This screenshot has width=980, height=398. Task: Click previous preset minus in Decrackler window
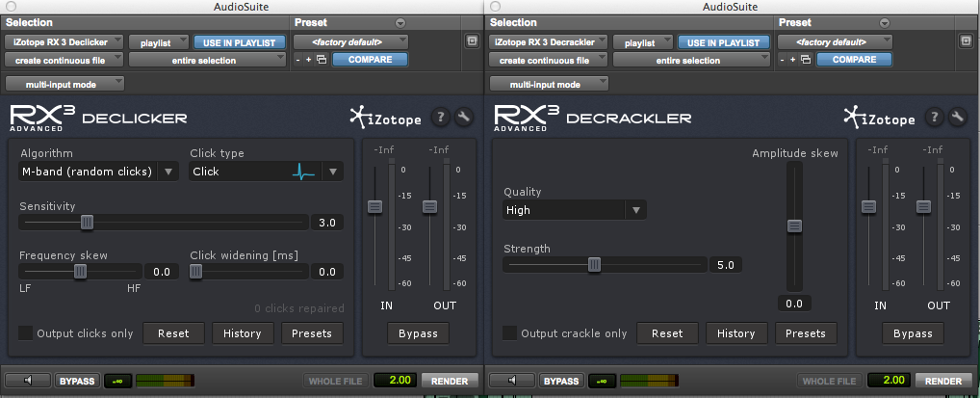click(x=783, y=60)
